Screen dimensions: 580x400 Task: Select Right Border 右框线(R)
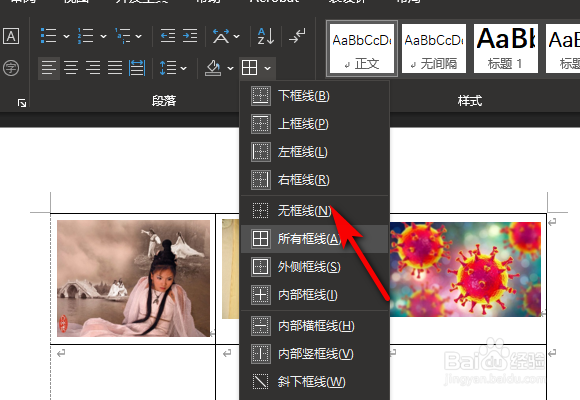(x=314, y=180)
